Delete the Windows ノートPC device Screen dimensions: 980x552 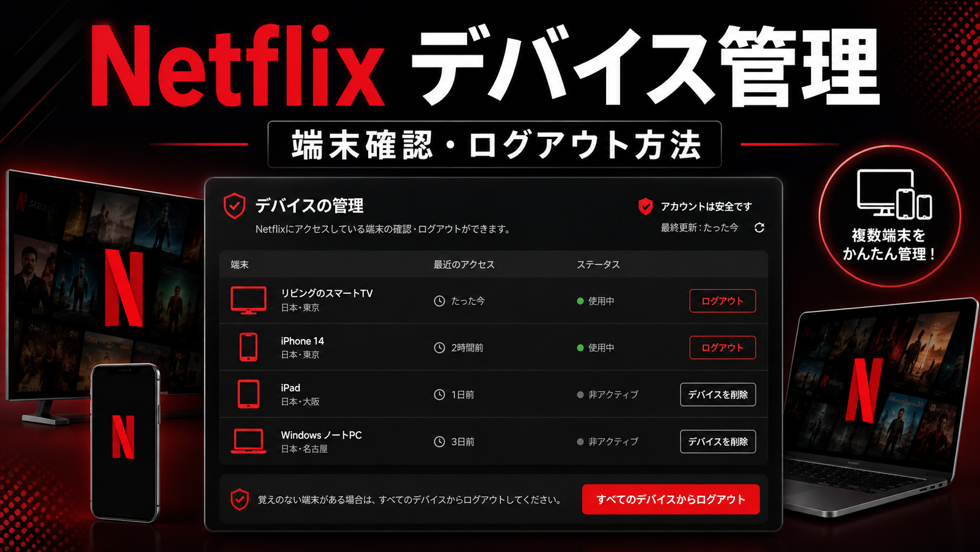(x=718, y=442)
